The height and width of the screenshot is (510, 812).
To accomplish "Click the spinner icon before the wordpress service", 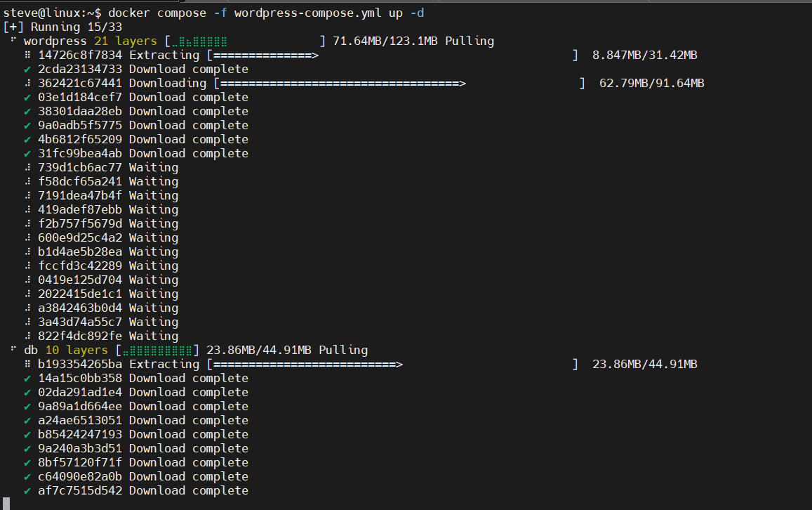I will point(13,41).
